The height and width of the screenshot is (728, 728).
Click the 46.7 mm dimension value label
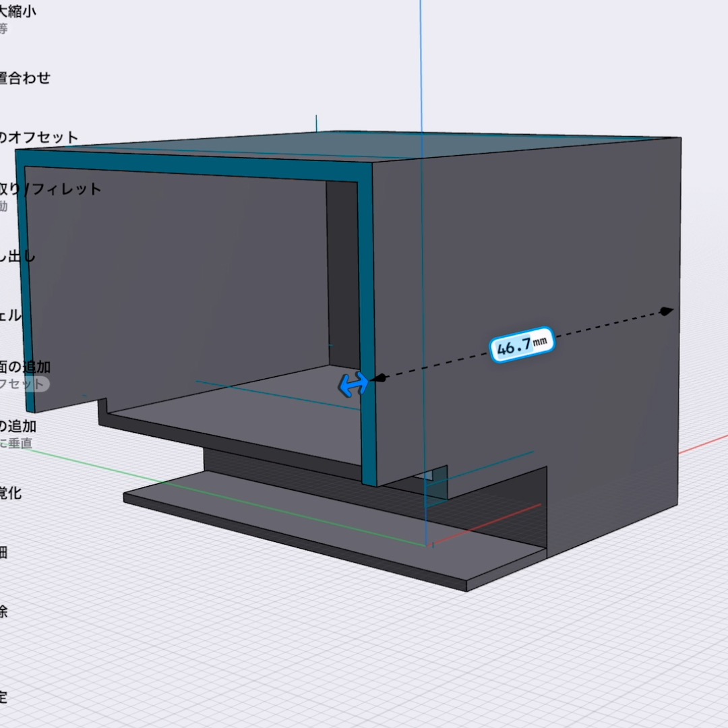tap(521, 346)
